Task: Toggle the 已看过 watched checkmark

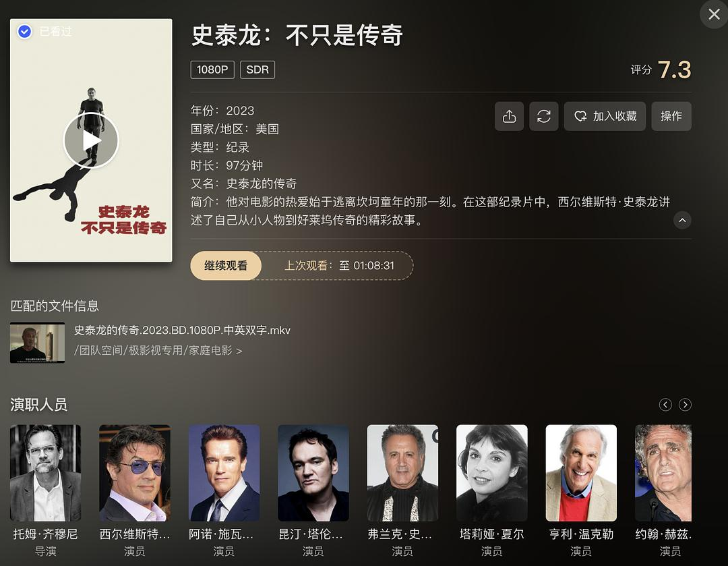Action: click(25, 32)
